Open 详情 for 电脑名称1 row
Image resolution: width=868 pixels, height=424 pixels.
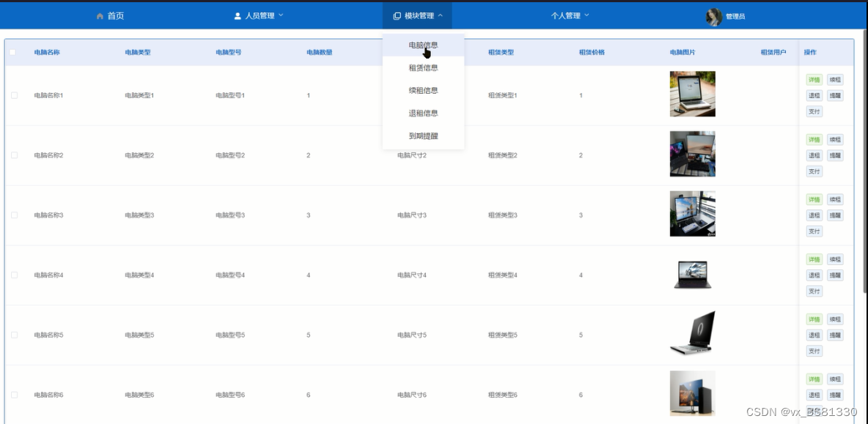pos(814,80)
